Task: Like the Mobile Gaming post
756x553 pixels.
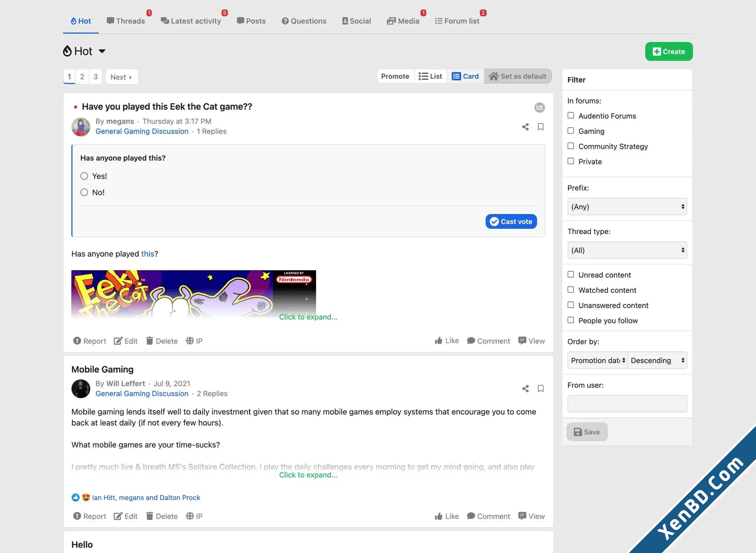Action: (x=447, y=516)
